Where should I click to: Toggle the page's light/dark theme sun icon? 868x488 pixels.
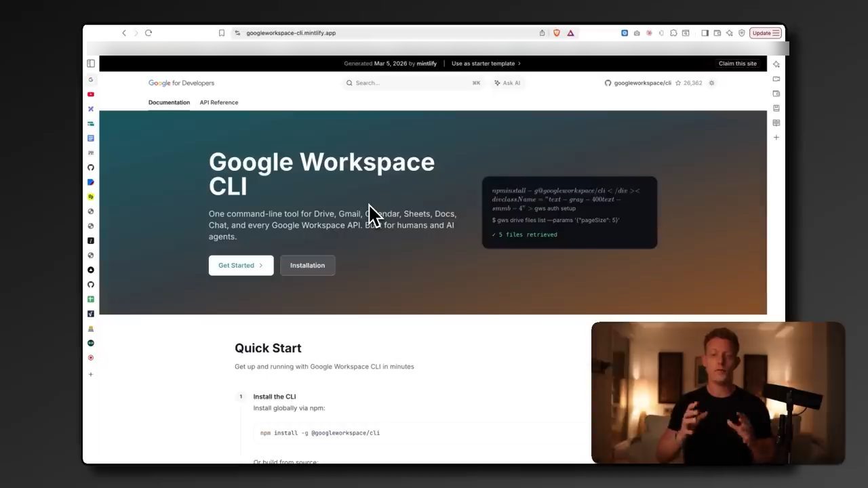click(x=711, y=83)
